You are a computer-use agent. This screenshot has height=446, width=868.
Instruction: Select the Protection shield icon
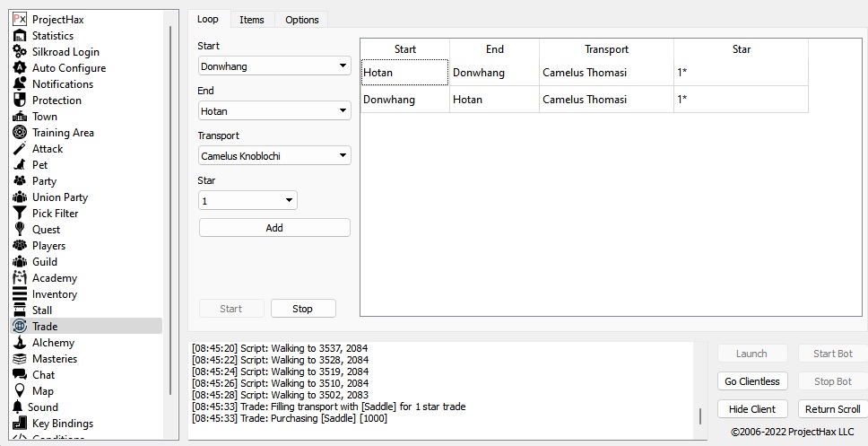pos(20,101)
